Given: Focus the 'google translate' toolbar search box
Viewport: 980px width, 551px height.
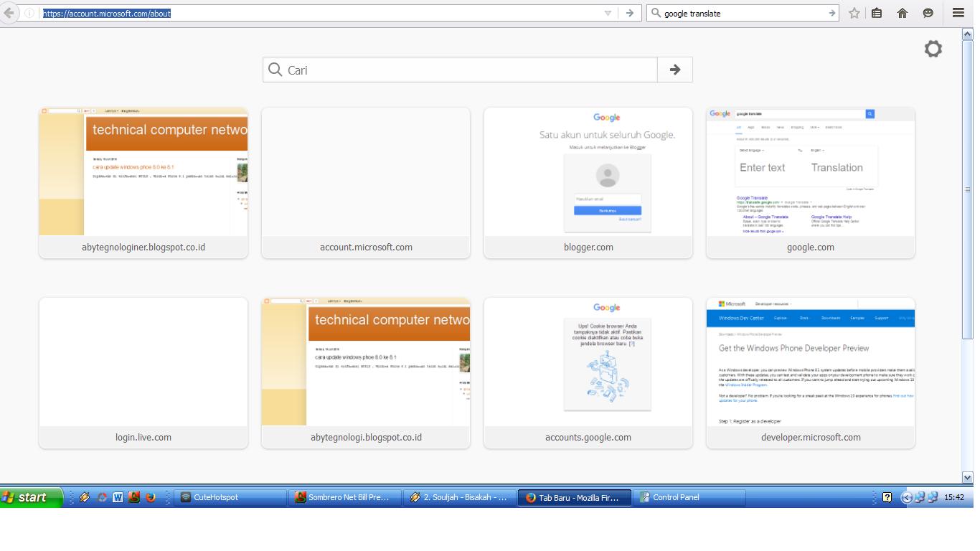Looking at the screenshot, I should pos(743,13).
